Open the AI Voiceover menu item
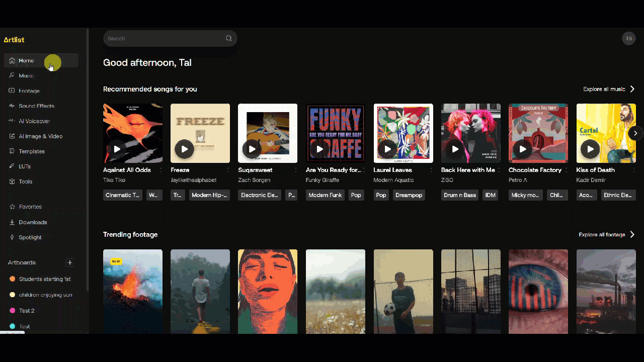This screenshot has height=362, width=644. pyautogui.click(x=34, y=121)
